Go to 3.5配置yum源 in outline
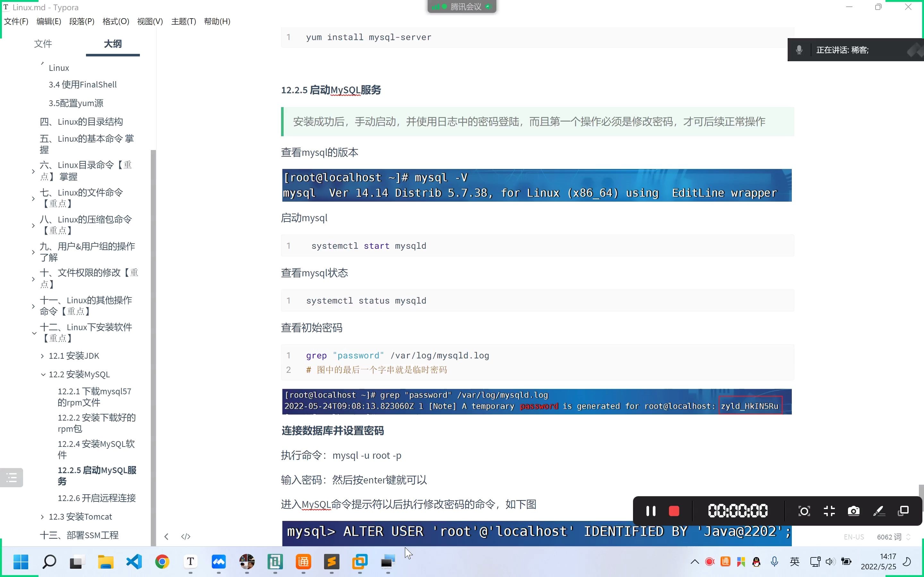The image size is (924, 577). click(x=76, y=103)
